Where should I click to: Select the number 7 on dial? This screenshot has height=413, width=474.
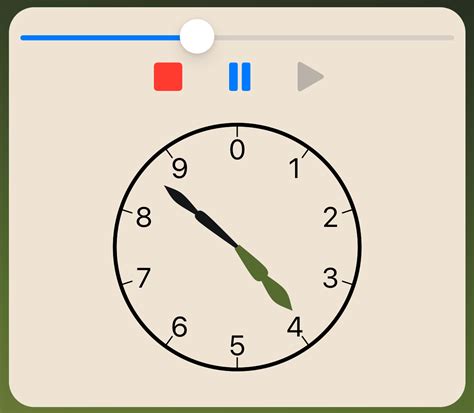pos(144,278)
